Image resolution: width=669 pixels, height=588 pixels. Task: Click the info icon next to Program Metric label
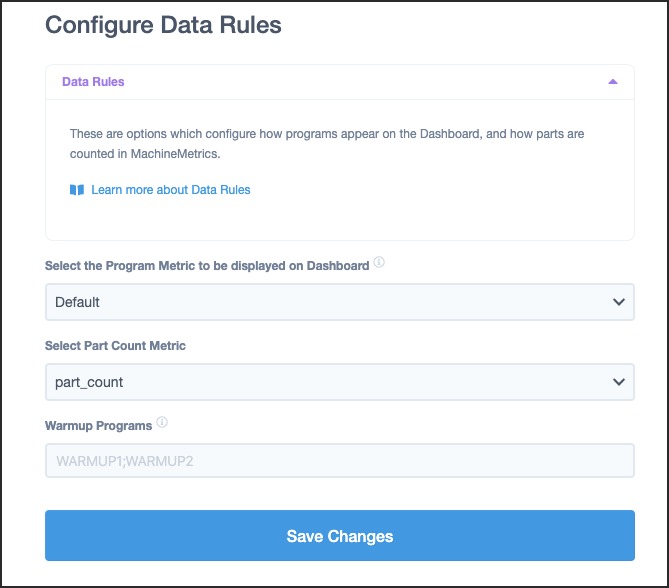pyautogui.click(x=379, y=262)
